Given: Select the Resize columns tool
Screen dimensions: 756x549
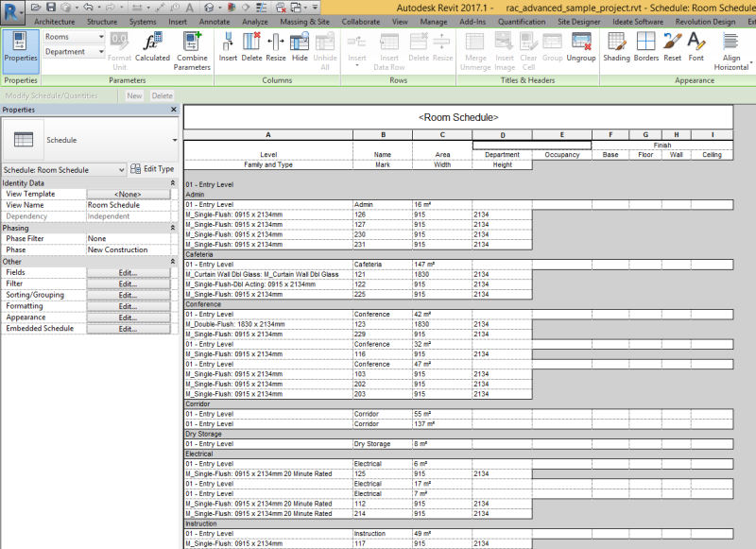Looking at the screenshot, I should 274,49.
